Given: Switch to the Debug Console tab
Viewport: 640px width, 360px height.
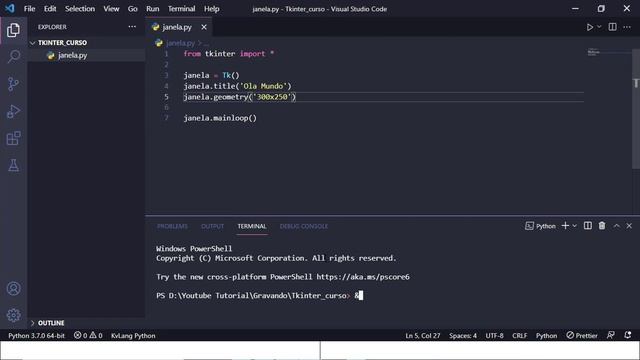Looking at the screenshot, I should tap(304, 226).
